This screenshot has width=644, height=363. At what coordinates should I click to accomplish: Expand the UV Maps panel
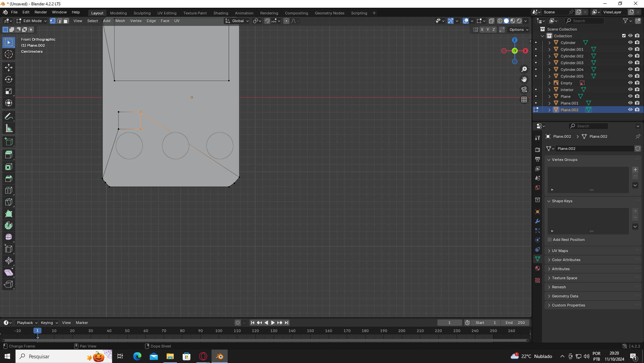point(593,251)
